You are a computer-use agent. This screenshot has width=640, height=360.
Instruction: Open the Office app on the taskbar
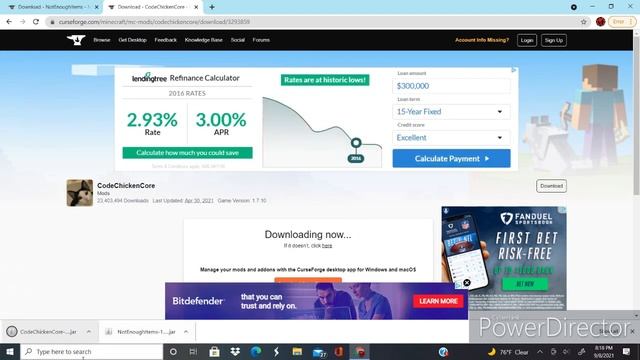pyautogui.click(x=339, y=352)
